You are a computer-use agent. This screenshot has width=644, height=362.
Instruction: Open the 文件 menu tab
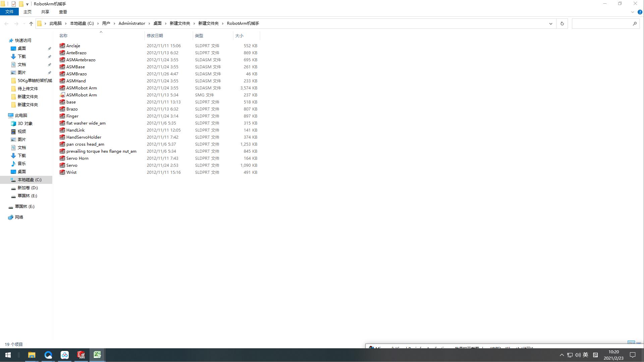9,12
